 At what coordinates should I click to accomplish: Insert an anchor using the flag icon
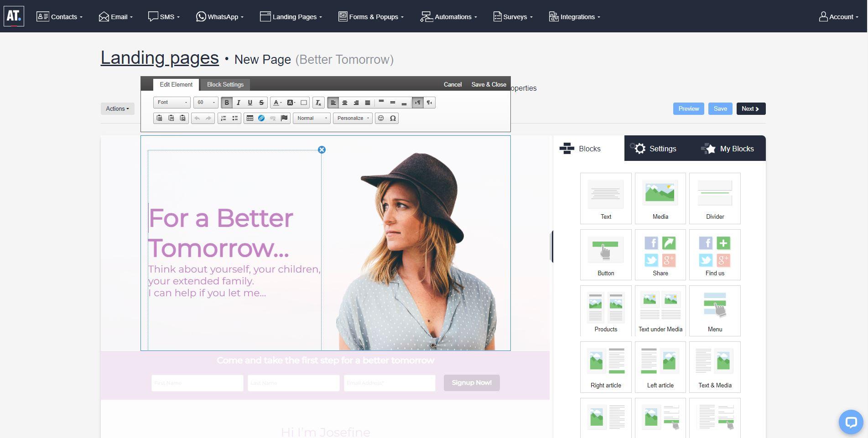pyautogui.click(x=284, y=119)
